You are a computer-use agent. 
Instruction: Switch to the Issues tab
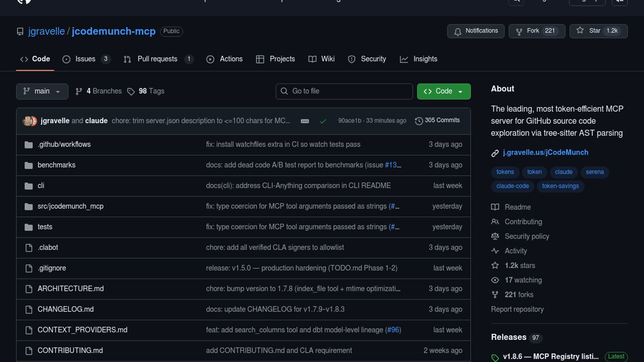click(x=85, y=59)
